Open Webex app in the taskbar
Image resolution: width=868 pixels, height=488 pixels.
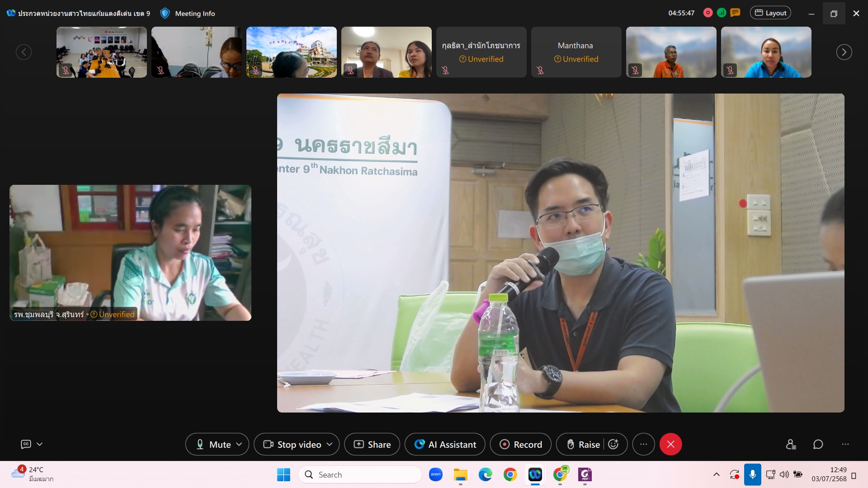[535, 475]
